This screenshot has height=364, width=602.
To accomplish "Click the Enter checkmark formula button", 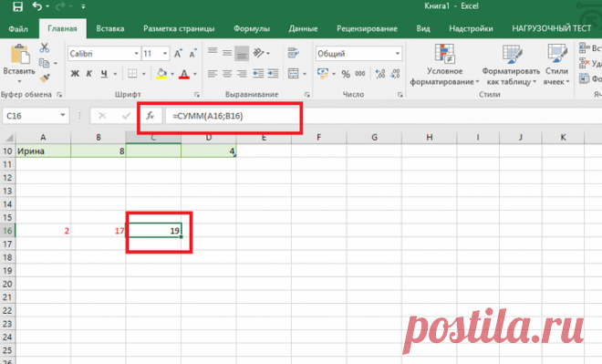I will pos(126,116).
